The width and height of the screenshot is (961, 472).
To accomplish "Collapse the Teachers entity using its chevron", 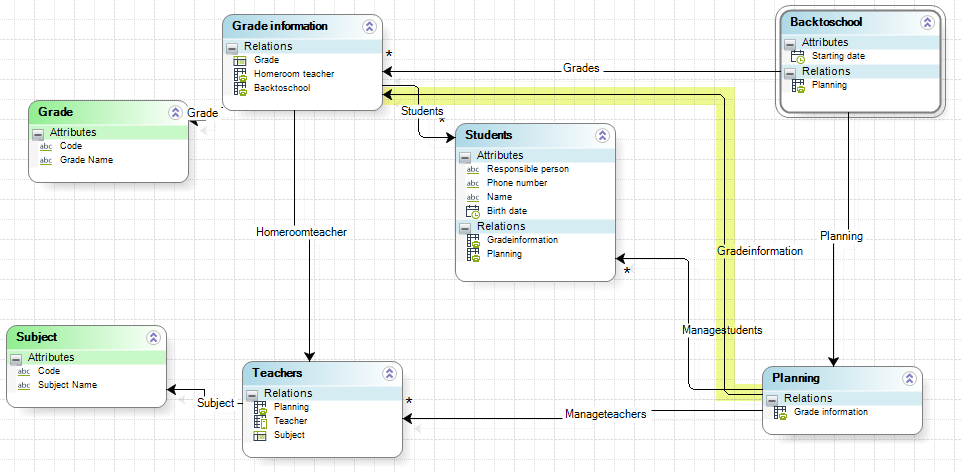I will [x=389, y=373].
